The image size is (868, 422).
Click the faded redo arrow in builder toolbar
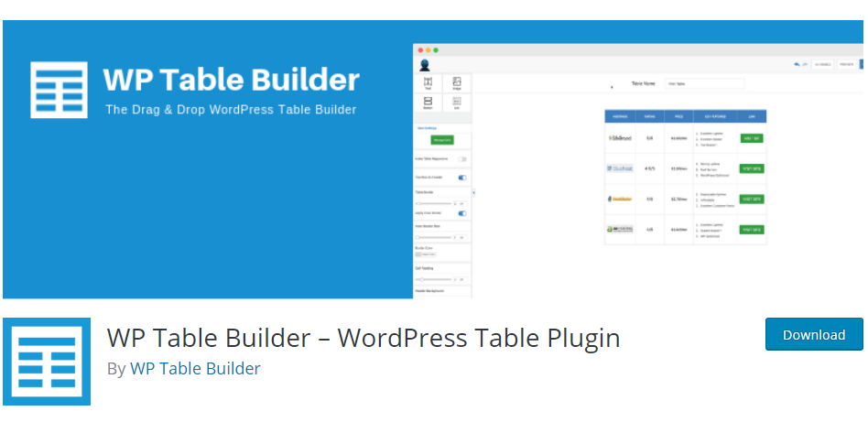(x=805, y=64)
